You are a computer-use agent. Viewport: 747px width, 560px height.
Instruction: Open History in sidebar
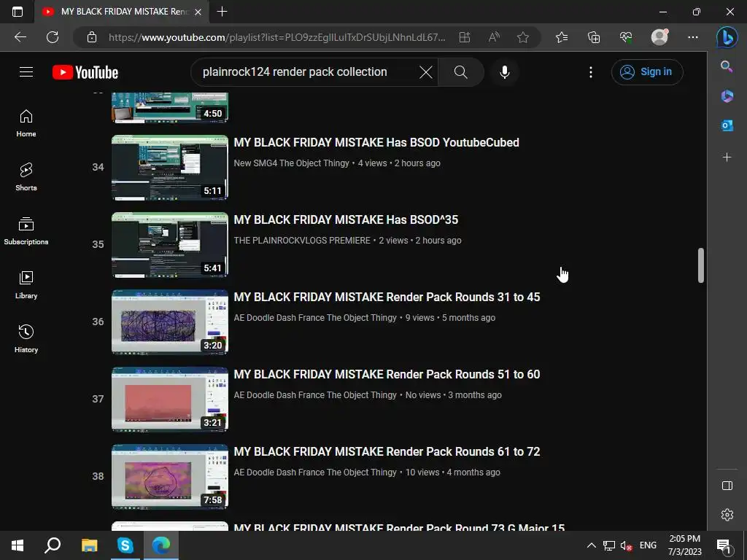pos(26,338)
